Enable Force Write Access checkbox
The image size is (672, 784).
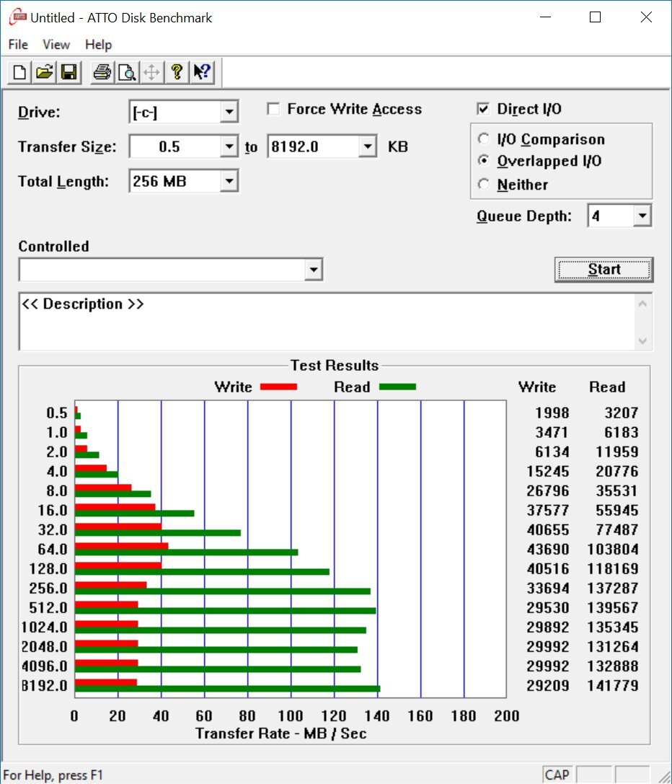coord(273,110)
